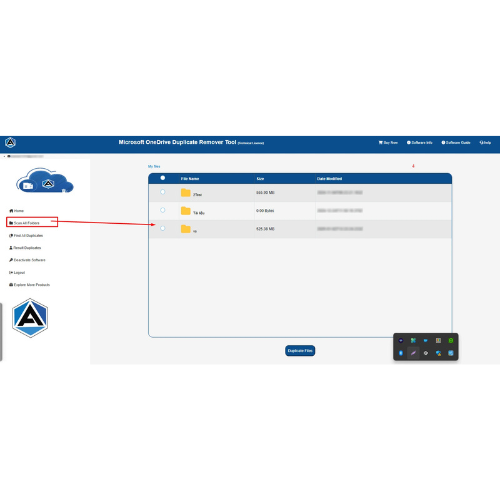Click the File Name column header
Image resolution: width=500 pixels, height=500 pixels.
[x=190, y=179]
